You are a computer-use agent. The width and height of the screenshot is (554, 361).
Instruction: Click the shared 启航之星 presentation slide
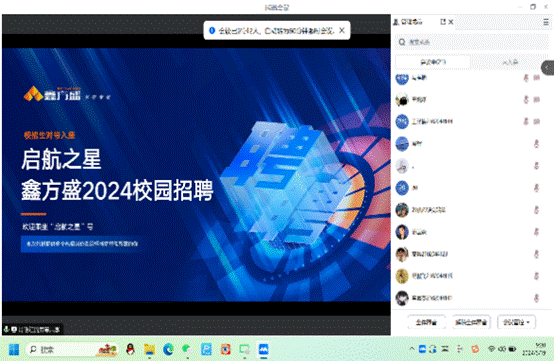[196, 174]
